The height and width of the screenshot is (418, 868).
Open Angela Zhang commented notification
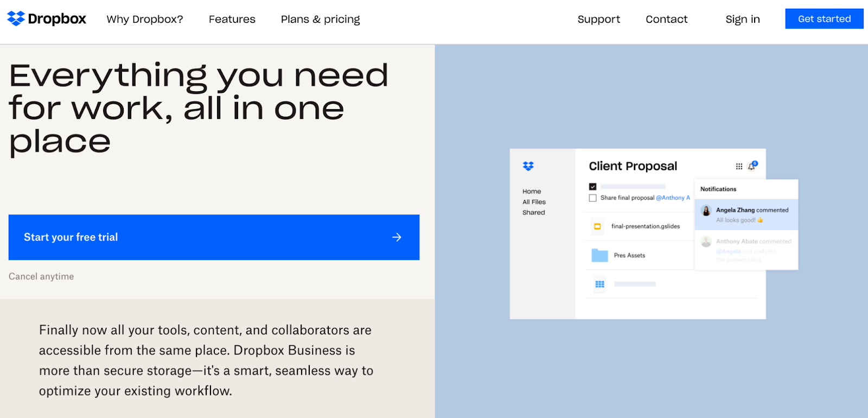[746, 214]
